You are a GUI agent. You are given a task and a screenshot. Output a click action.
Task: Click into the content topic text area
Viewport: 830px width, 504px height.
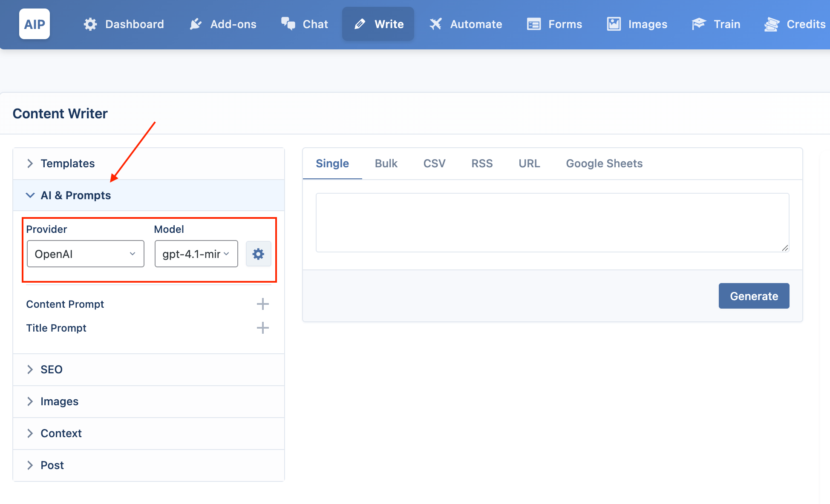point(552,223)
